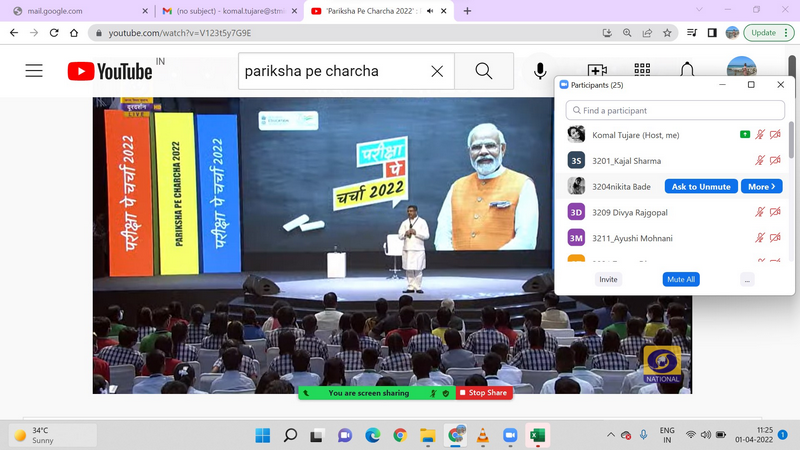Show hidden system tray icons
Image resolution: width=800 pixels, height=450 pixels.
click(610, 435)
